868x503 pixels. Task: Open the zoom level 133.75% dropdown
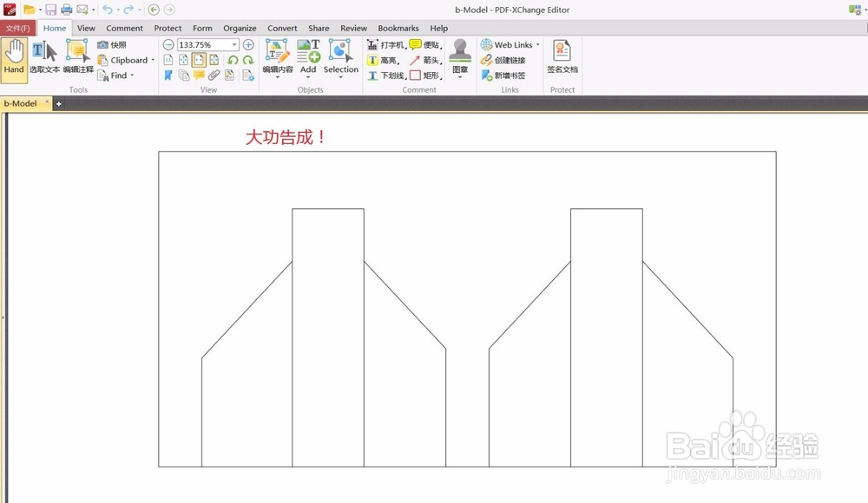[x=233, y=44]
